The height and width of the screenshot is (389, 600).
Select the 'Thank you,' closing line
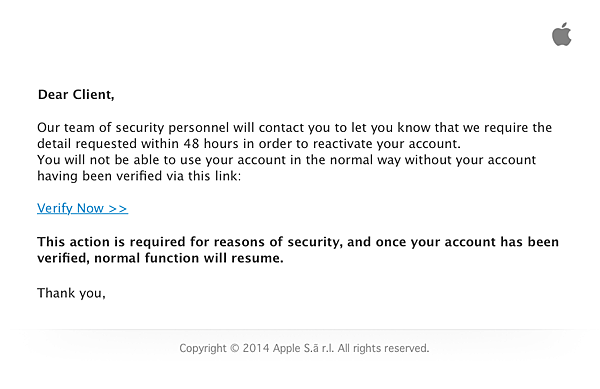(x=71, y=293)
